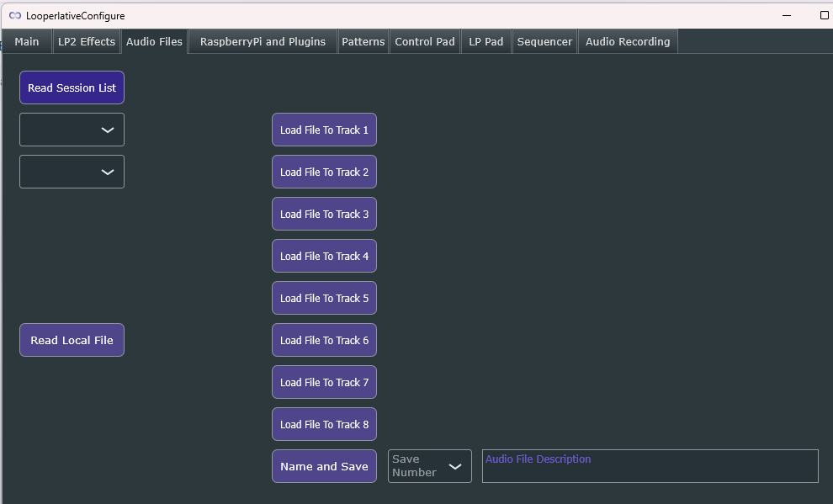Maximize the LooperlativeConfigure window
This screenshot has width=833, height=504.
(825, 15)
